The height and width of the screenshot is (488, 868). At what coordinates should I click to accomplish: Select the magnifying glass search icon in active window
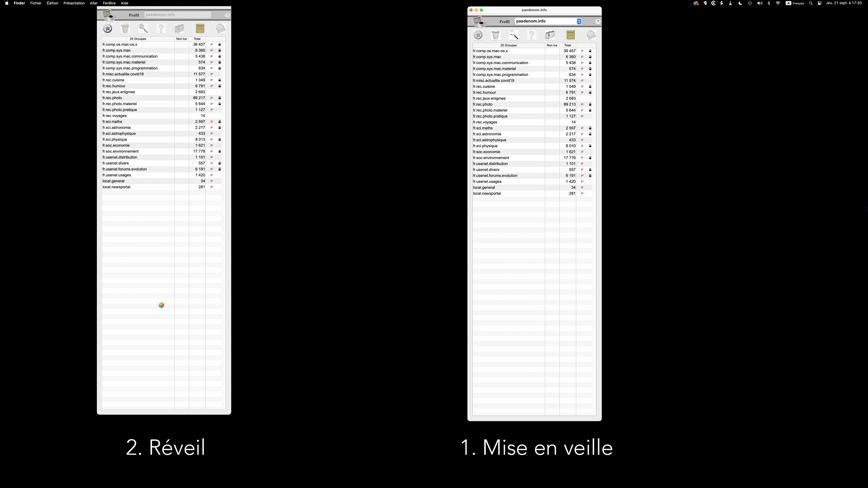click(x=514, y=35)
